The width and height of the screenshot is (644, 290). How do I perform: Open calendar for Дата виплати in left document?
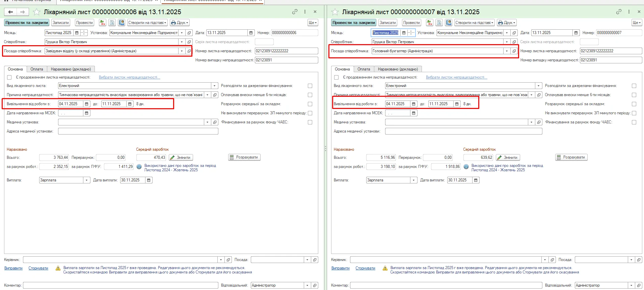pyautogui.click(x=149, y=180)
